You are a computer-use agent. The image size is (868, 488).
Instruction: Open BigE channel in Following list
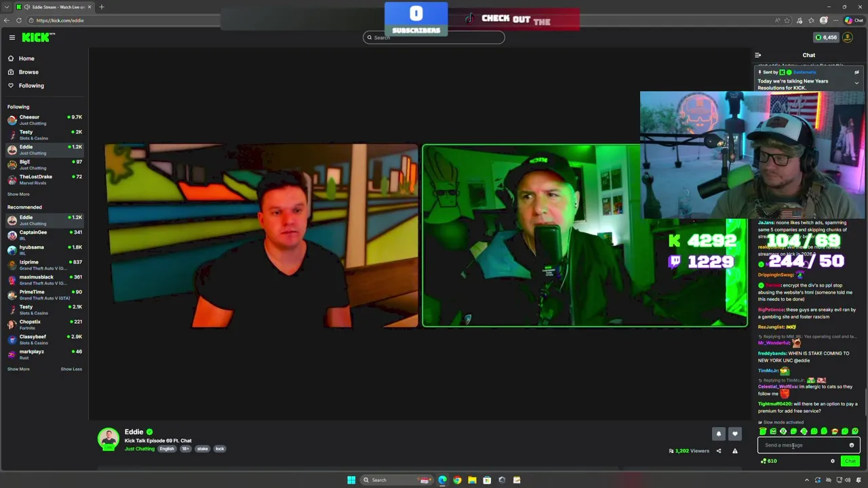pos(44,165)
